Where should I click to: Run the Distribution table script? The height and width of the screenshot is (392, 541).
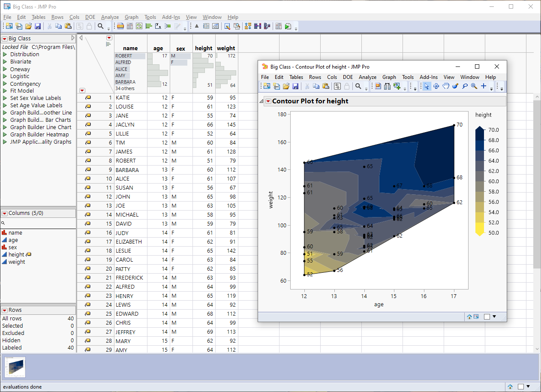pos(5,54)
